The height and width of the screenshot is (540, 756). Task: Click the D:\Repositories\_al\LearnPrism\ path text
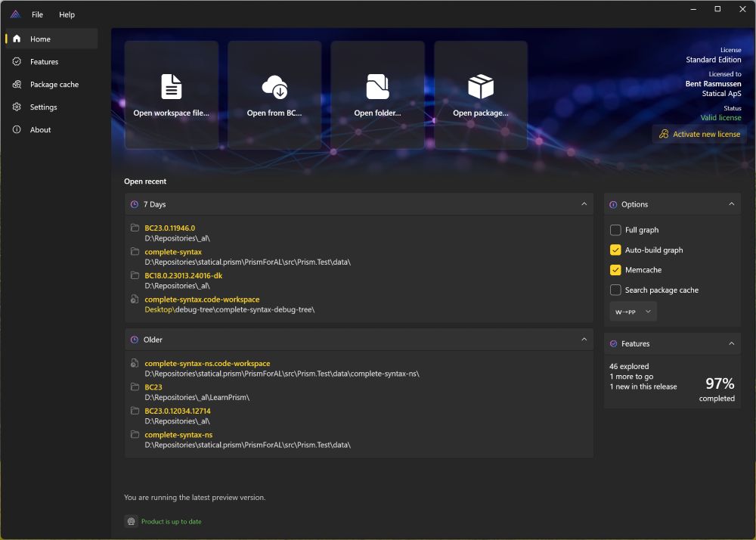pyautogui.click(x=197, y=397)
